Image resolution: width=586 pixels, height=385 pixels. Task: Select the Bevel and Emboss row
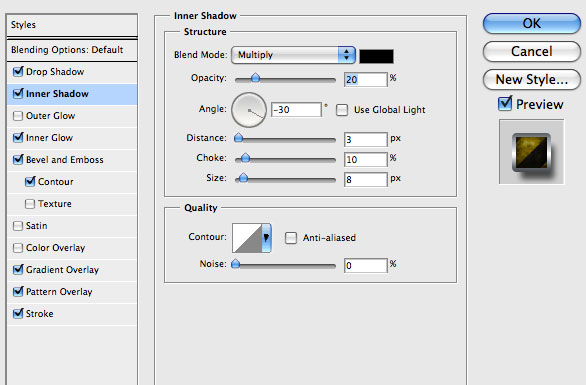pos(72,160)
